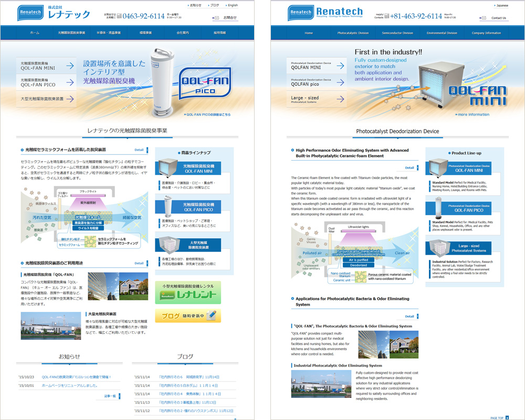Click the Japanese photocatalyst airflow diagram

(85, 218)
